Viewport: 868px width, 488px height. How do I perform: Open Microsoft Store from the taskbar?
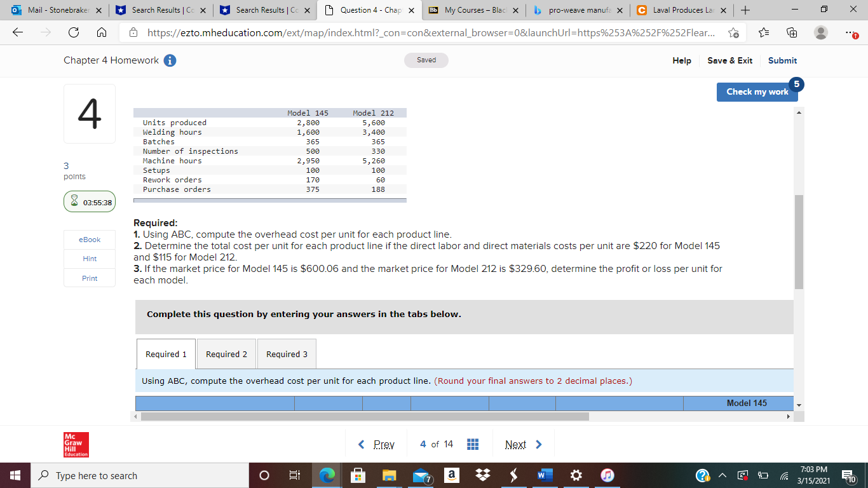click(358, 475)
